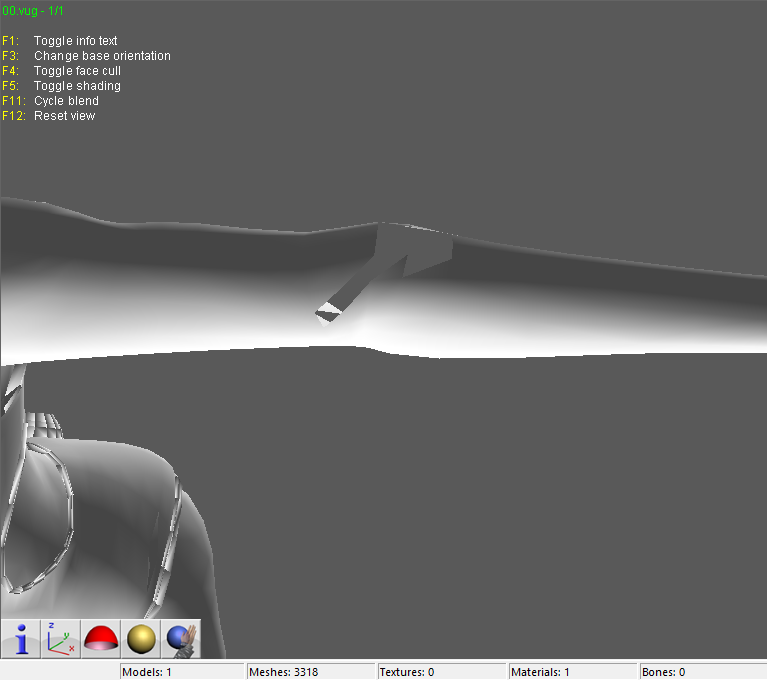Click the blue sphere with hand icon

(181, 638)
